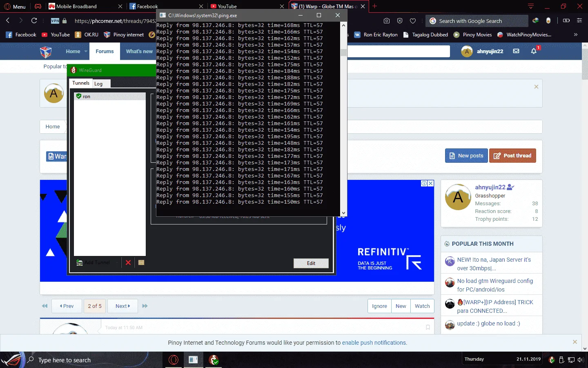Reload the phcorner page
The width and height of the screenshot is (588, 368).
tap(34, 20)
